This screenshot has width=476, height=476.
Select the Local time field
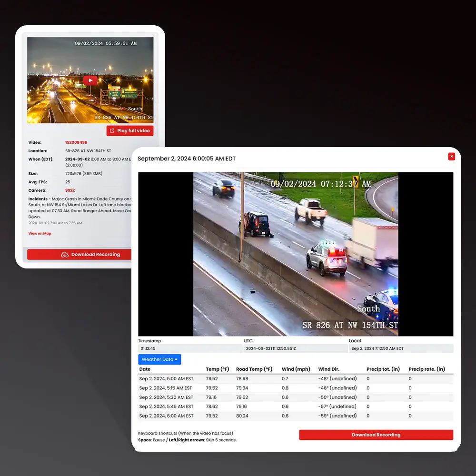(400, 348)
